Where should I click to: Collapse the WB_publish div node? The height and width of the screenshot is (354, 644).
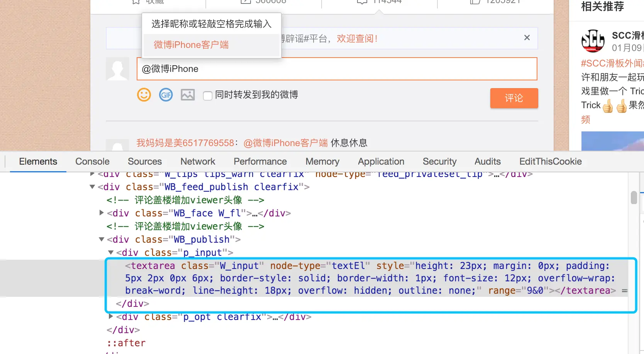coord(102,240)
